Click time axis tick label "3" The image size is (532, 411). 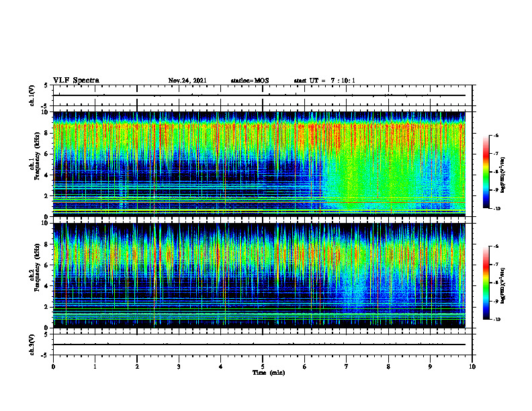click(179, 367)
